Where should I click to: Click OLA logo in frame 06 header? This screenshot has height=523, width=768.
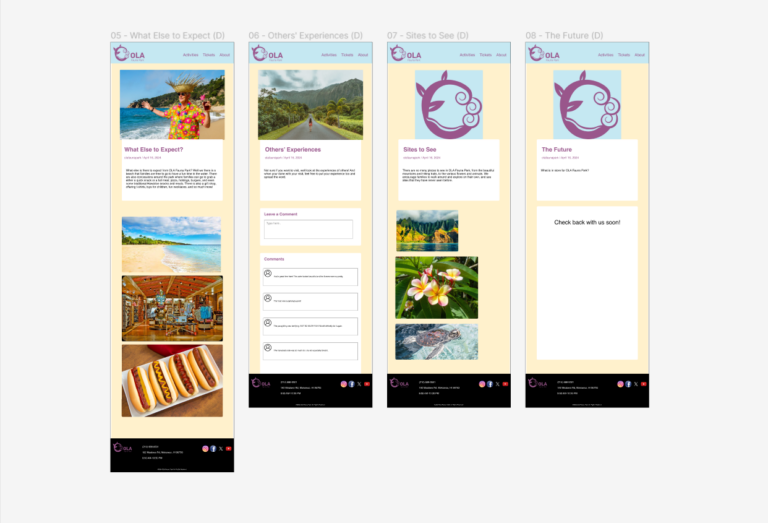click(x=267, y=54)
